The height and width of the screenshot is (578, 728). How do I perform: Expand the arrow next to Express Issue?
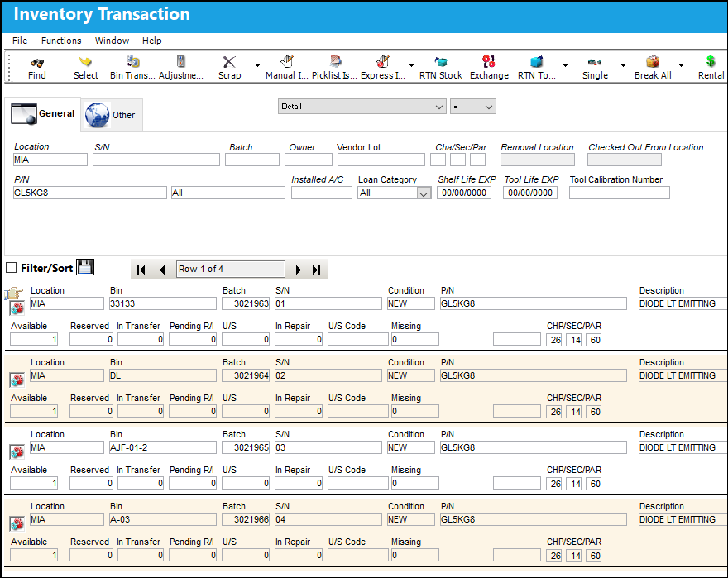411,65
